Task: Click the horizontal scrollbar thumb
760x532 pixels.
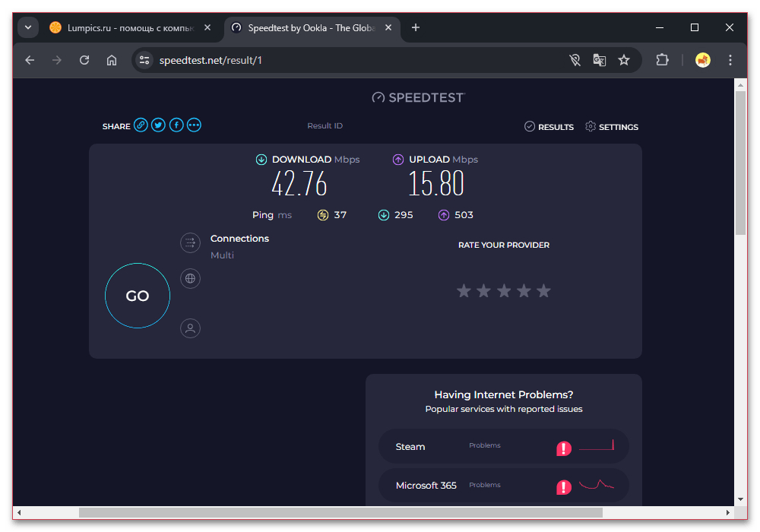Action: point(340,512)
